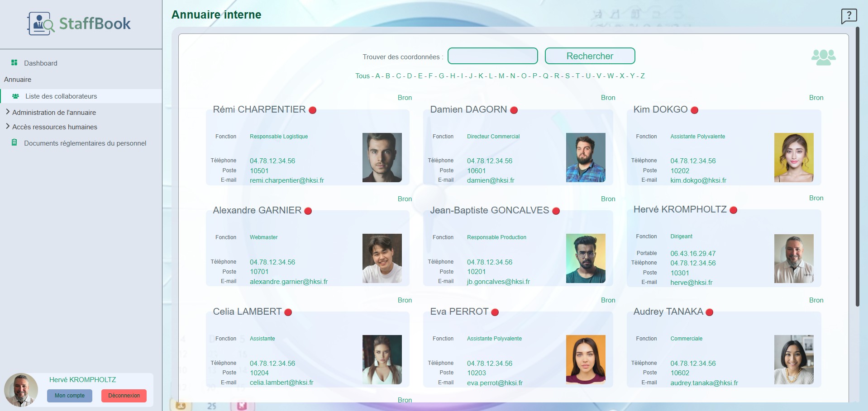Click the StaffBook logo
Image resolution: width=868 pixels, height=411 pixels.
click(x=80, y=24)
